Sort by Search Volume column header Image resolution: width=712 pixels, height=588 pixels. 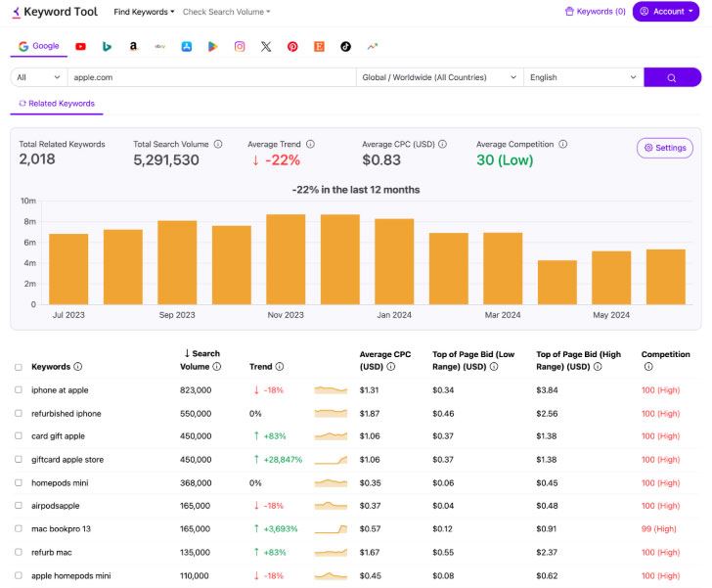click(200, 360)
